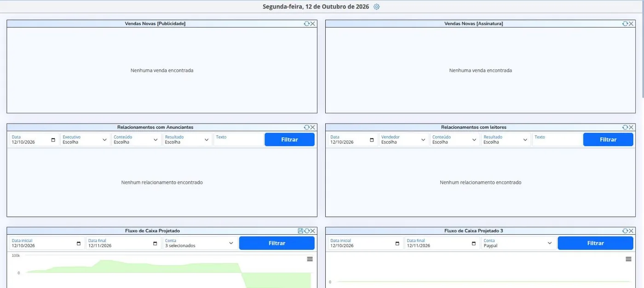644x288 pixels.
Task: Click "Nenhum relacionamento encontrado" in leitores panel
Action: tap(481, 182)
